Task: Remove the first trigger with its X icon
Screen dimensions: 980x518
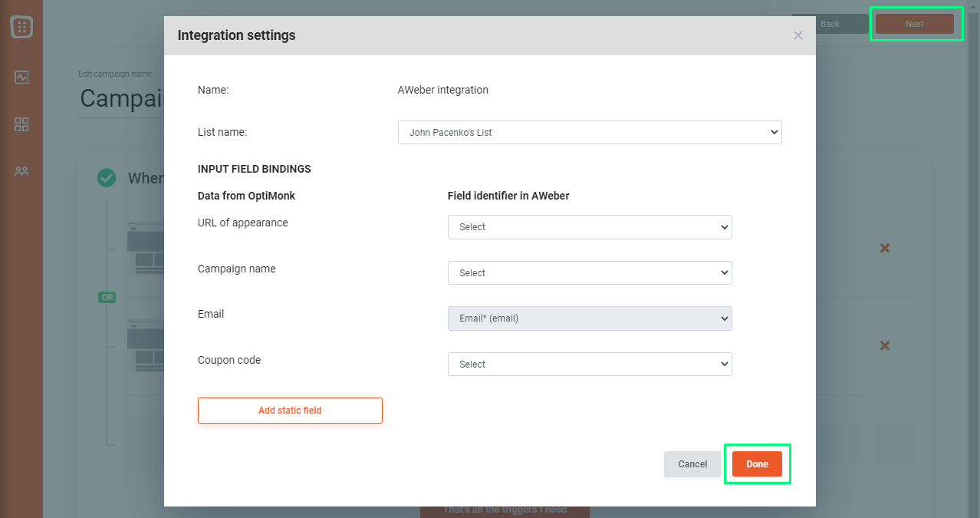Action: coord(884,249)
